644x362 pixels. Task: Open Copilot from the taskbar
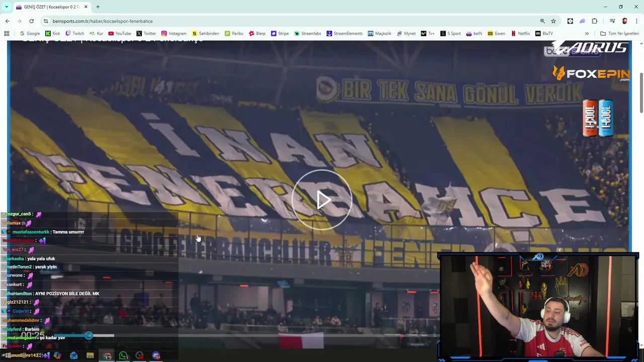point(57,355)
